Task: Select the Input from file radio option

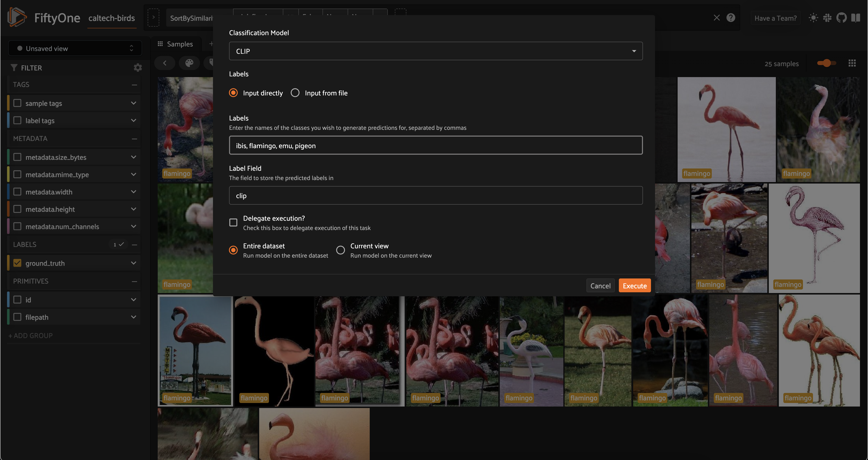Action: click(295, 93)
